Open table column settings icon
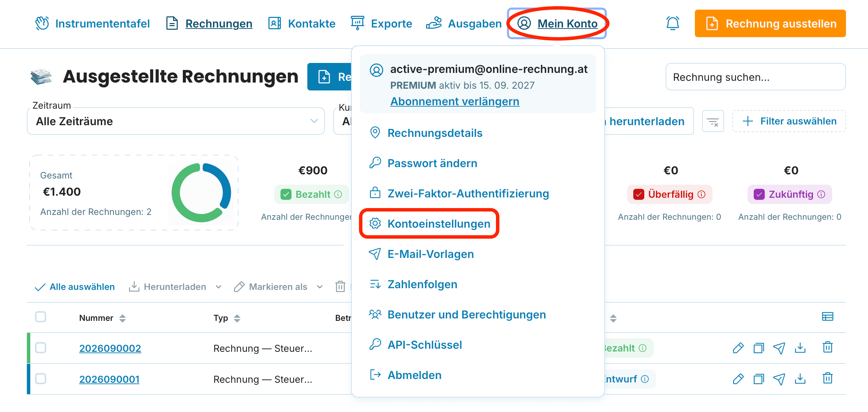Image resolution: width=868 pixels, height=412 pixels. click(828, 316)
